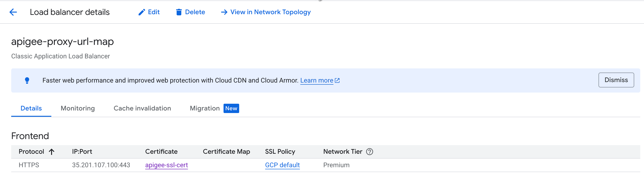This screenshot has width=644, height=180.
Task: Select the Details tab
Action: tap(31, 108)
